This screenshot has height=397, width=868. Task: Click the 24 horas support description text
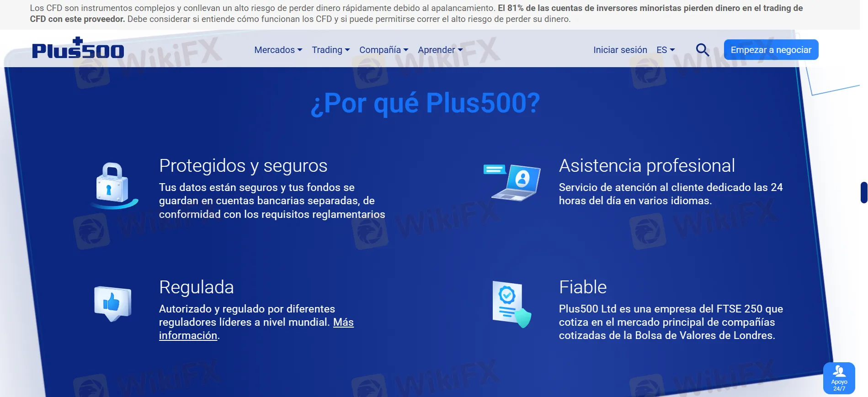point(671,194)
